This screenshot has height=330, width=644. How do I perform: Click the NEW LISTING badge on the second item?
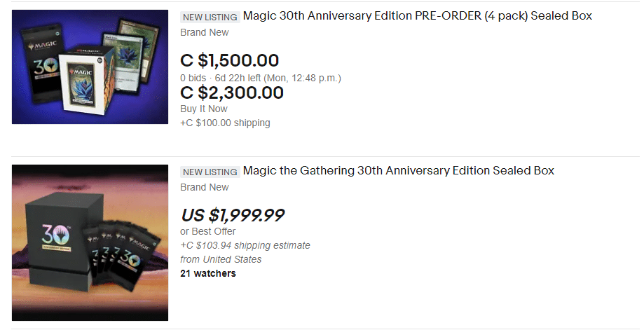pyautogui.click(x=210, y=171)
